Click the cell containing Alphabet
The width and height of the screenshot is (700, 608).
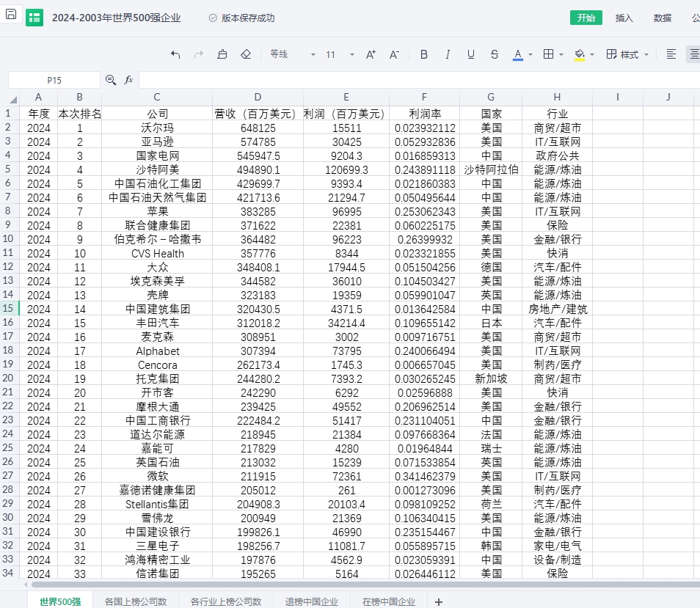157,351
